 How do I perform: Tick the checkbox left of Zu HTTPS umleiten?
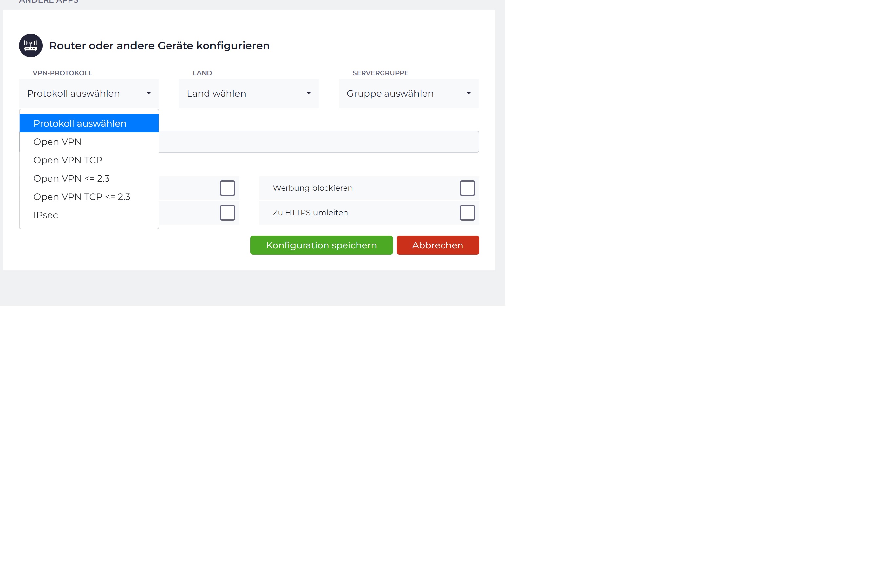[227, 213]
